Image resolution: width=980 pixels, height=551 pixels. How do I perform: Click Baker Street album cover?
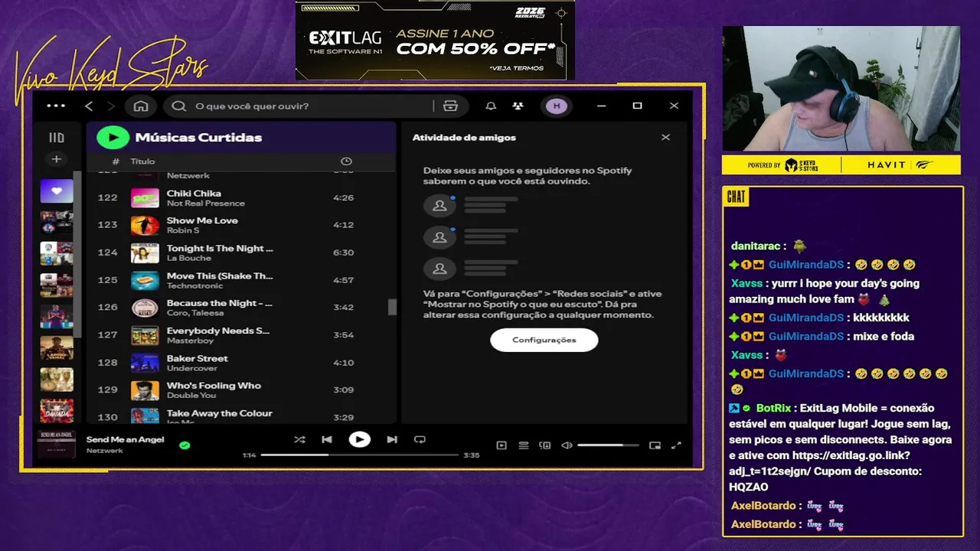pyautogui.click(x=145, y=363)
